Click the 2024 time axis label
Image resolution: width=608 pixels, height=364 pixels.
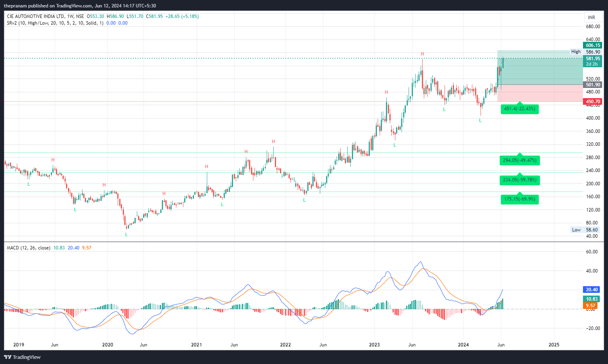point(463,345)
